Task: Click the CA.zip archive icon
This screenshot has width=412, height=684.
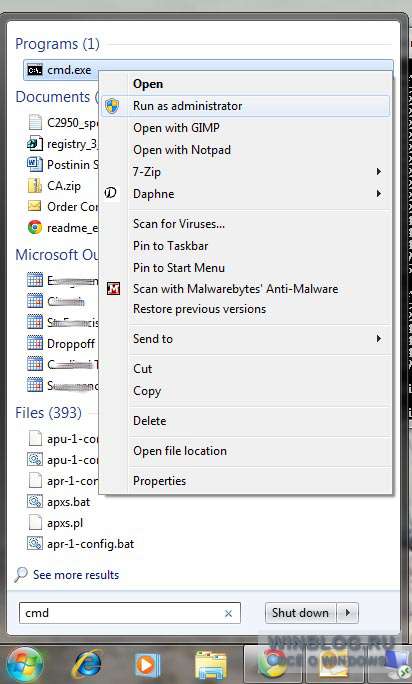Action: point(35,185)
